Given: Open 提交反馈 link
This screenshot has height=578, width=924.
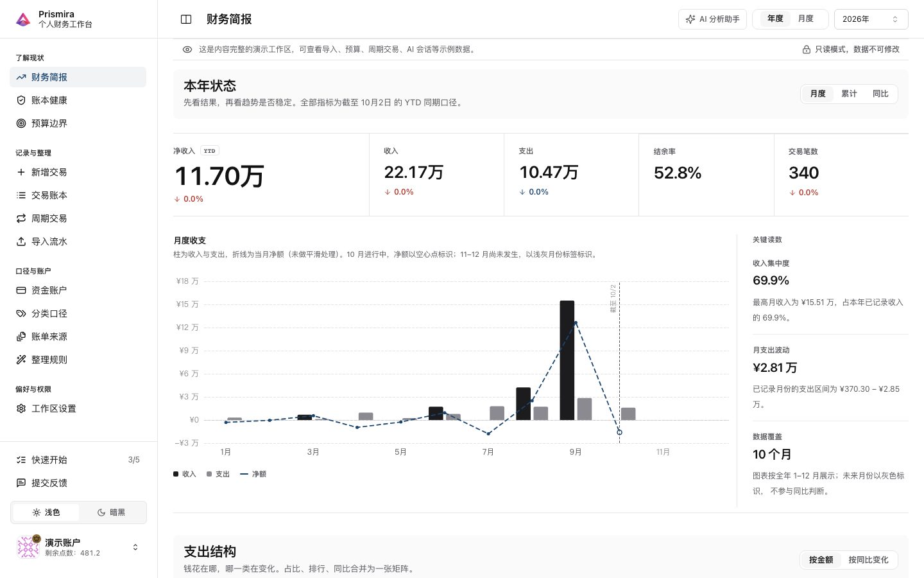Looking at the screenshot, I should (78, 483).
